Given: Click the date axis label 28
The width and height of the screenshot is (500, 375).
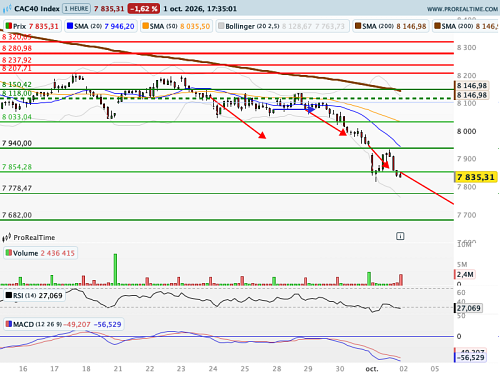Looking at the screenshot, I should point(277,369).
